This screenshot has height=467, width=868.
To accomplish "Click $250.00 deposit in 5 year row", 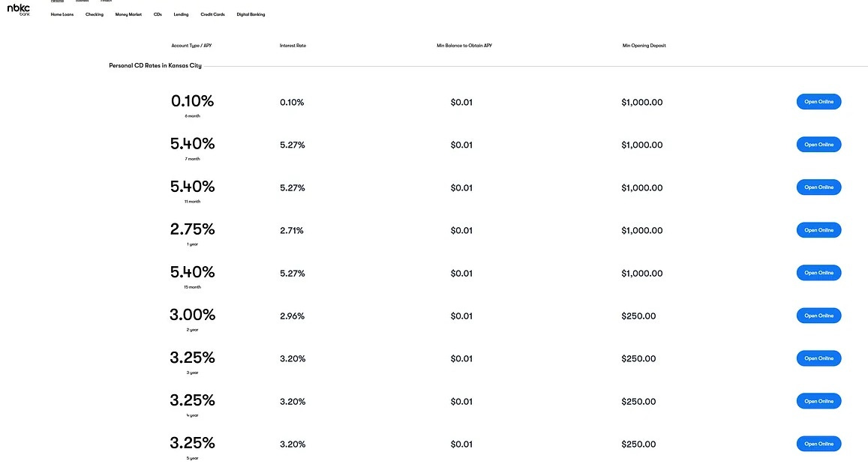I will pos(639,445).
